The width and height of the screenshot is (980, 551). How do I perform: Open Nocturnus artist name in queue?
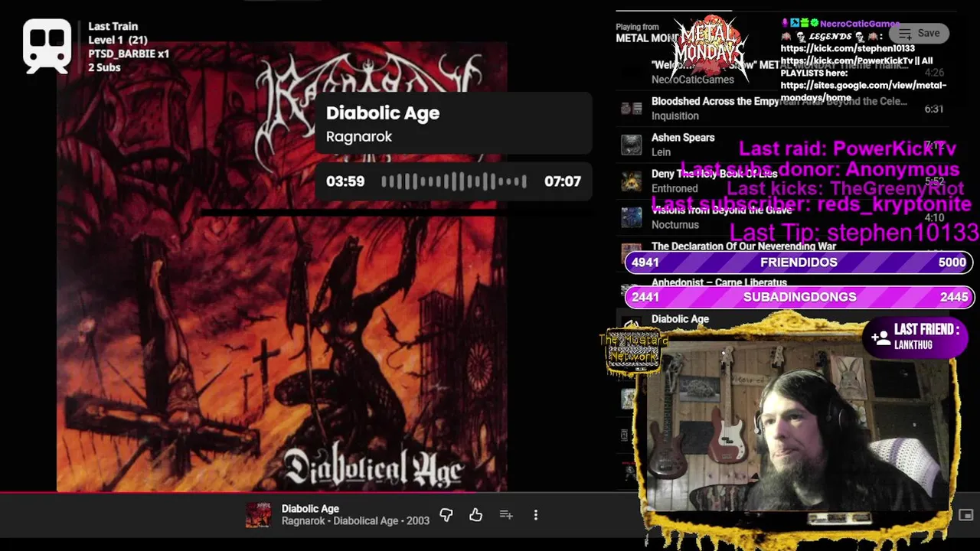[x=675, y=225]
